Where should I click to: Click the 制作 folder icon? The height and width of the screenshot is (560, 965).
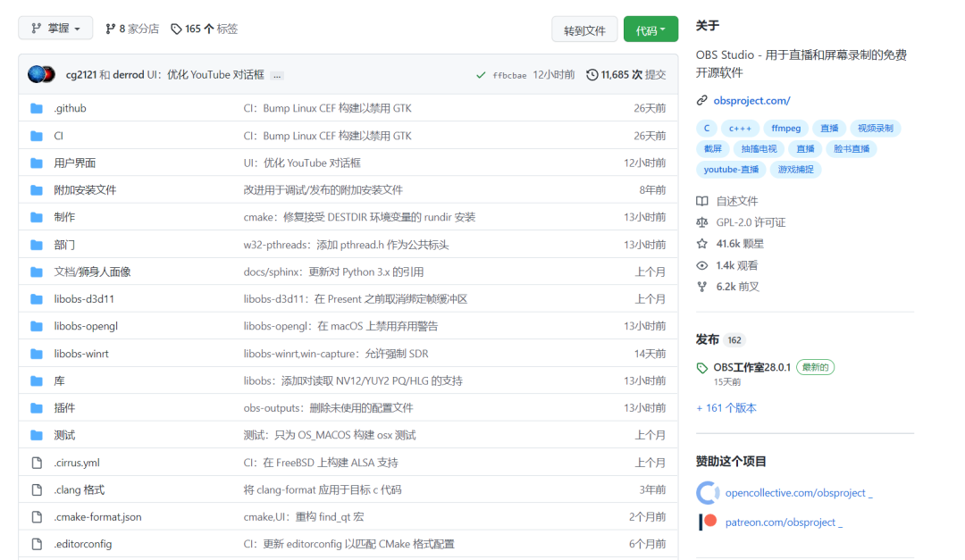[x=37, y=217]
